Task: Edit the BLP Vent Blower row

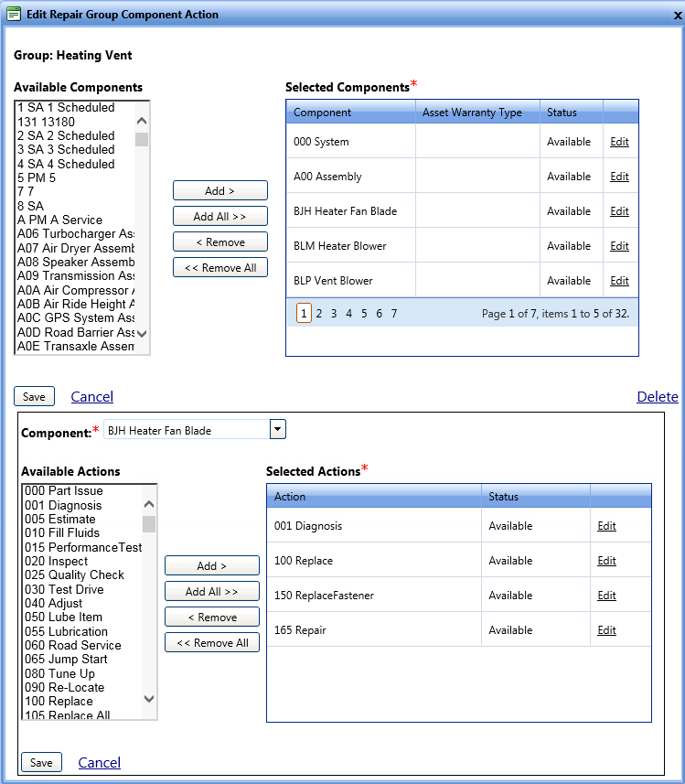Action: coord(619,281)
